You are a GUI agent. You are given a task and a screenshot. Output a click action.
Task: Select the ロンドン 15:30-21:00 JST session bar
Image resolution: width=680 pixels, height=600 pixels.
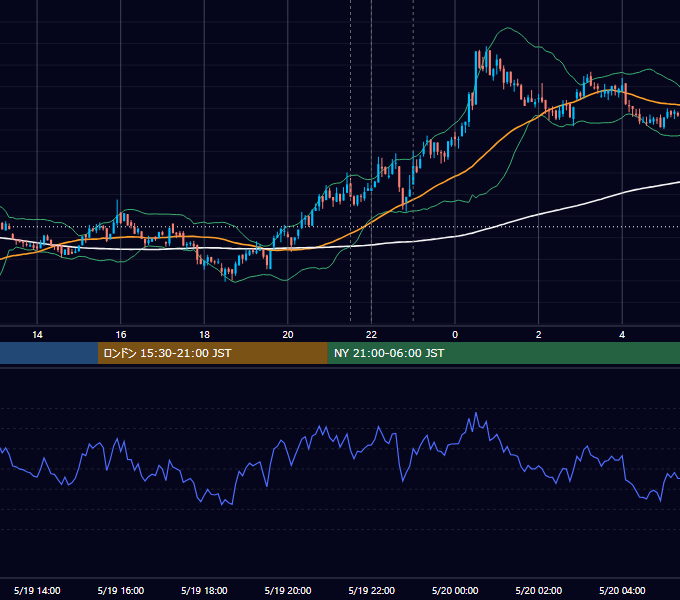(212, 353)
